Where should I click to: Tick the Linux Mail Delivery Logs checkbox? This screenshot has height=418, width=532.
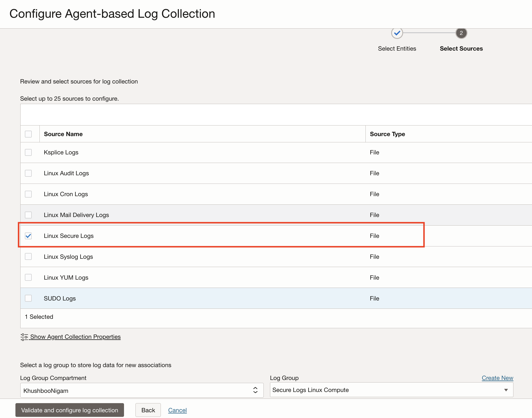[28, 215]
